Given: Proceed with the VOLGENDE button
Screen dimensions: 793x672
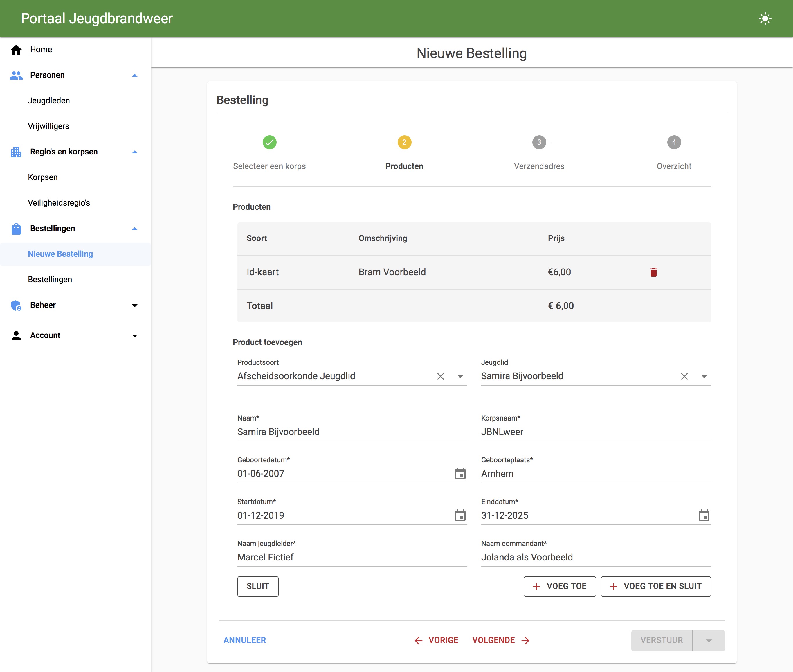Looking at the screenshot, I should point(501,640).
